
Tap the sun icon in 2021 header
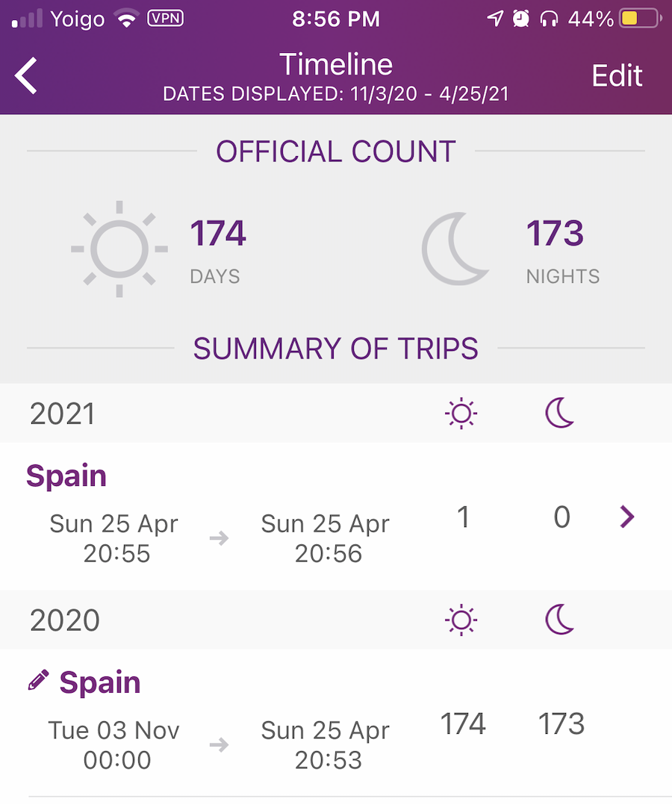click(x=461, y=413)
